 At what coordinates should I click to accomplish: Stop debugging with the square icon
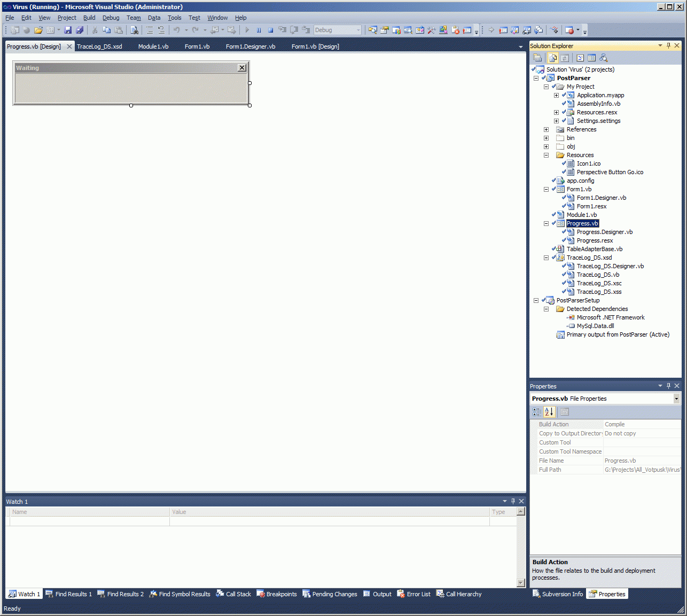tap(270, 30)
